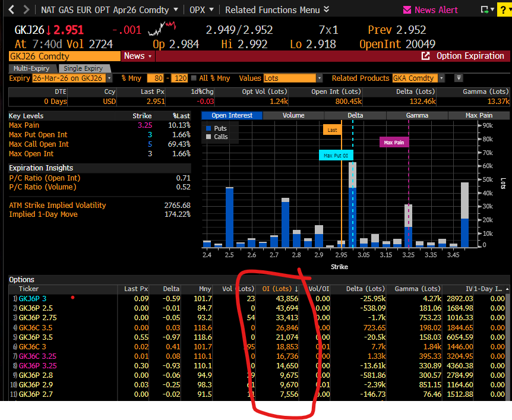
Task: Toggle the All % Mny checkbox
Action: [x=194, y=78]
